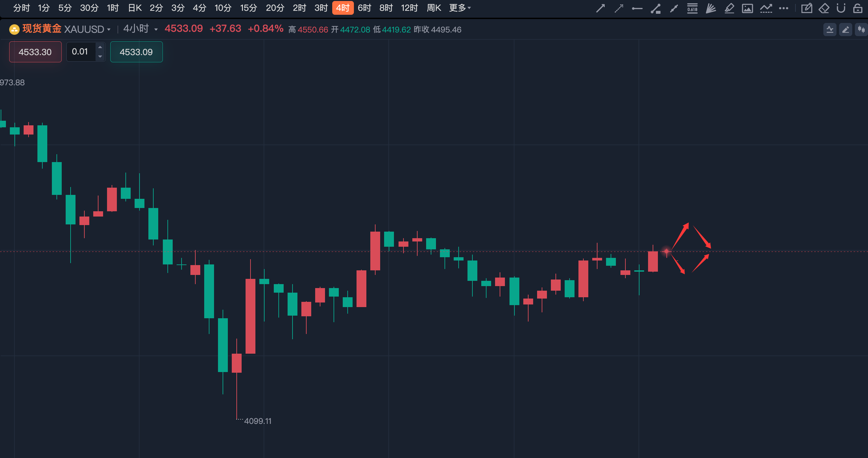Select the trend line drawing tool
868x458 pixels.
[600, 8]
